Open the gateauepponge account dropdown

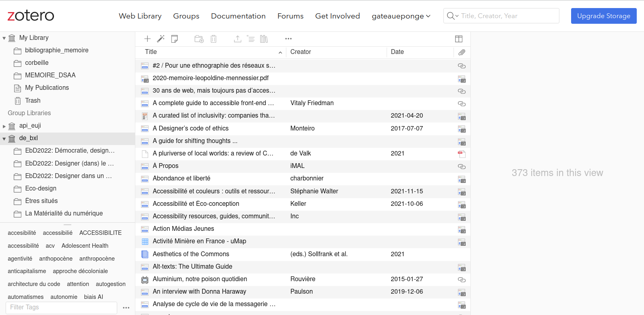401,16
